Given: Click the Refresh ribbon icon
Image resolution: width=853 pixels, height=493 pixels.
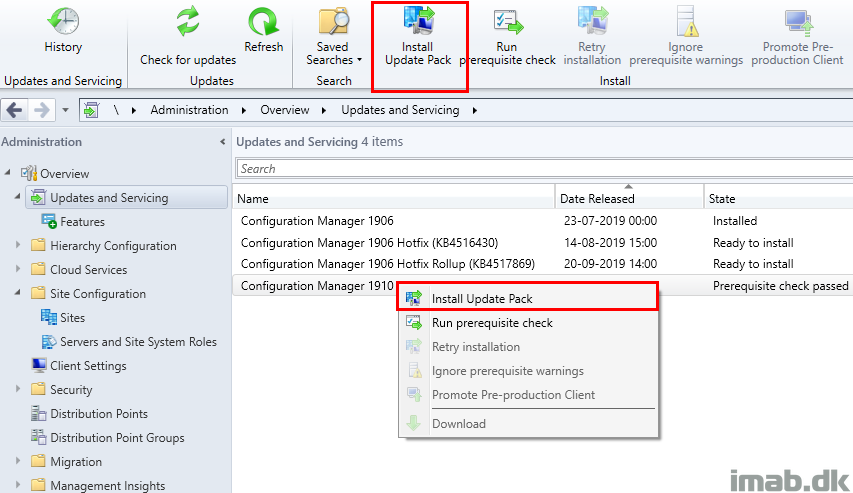Looking at the screenshot, I should [x=263, y=22].
